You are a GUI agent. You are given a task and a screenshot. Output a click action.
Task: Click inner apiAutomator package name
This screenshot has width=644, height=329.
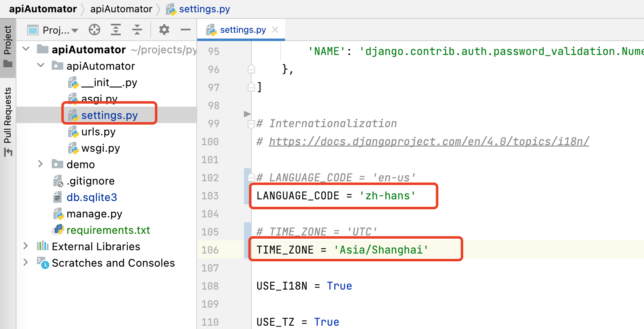coord(101,66)
